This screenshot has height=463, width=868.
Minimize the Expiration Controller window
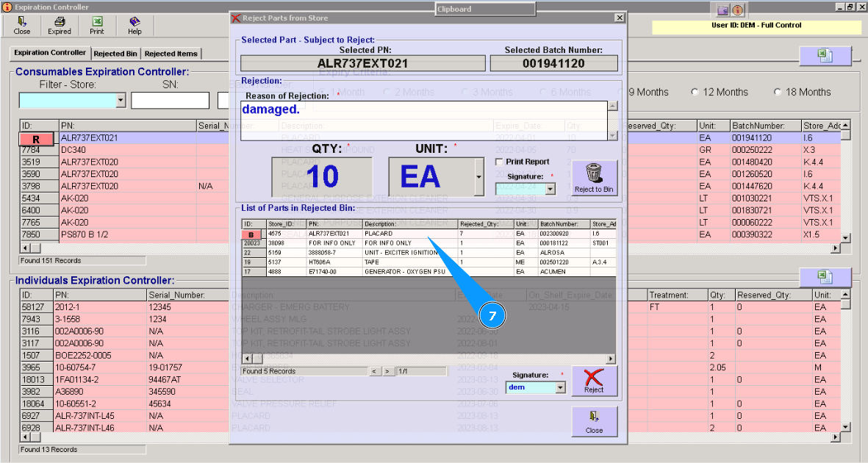tap(840, 7)
